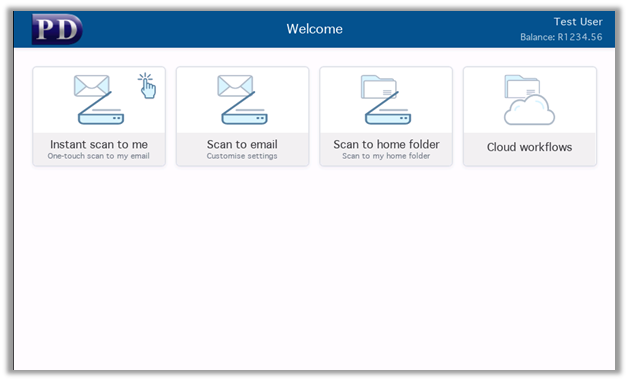Open Cloud workflows label
The width and height of the screenshot is (628, 381).
[x=529, y=147]
